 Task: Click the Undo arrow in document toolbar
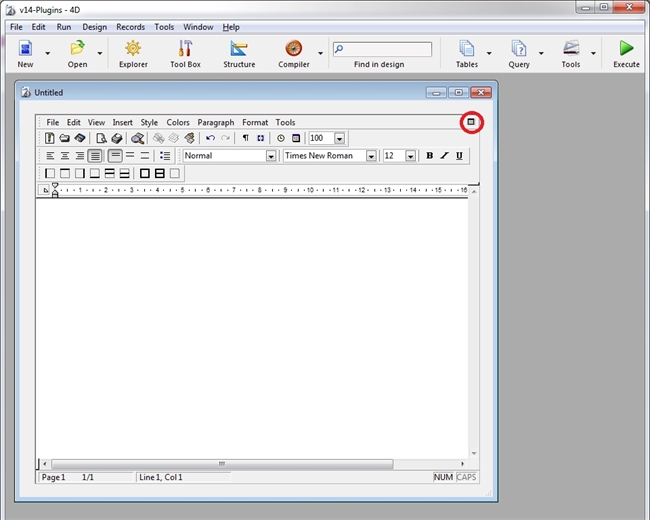tap(210, 138)
